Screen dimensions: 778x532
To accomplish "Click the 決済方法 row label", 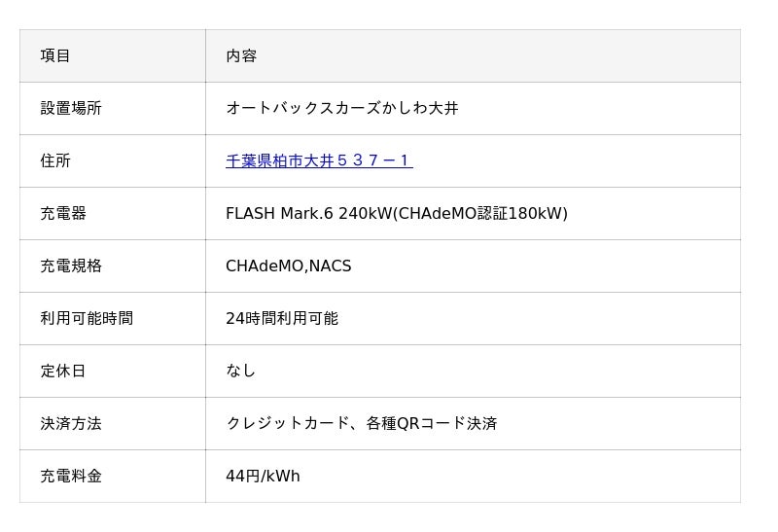I will tap(71, 424).
